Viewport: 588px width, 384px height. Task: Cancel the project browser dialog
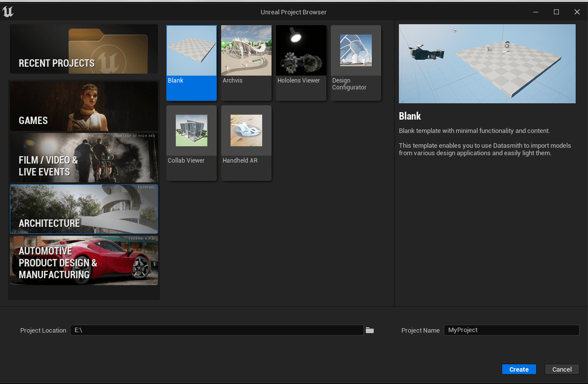pos(562,369)
